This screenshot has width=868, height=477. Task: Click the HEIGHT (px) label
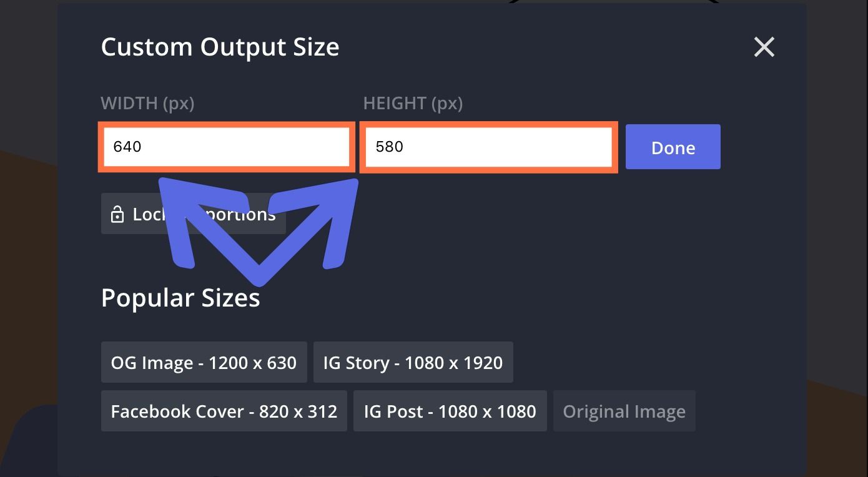[413, 103]
